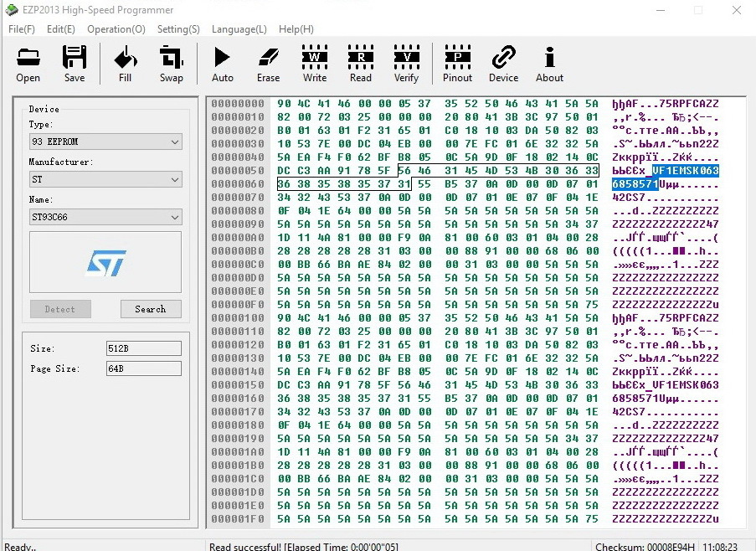Click Checksum 00008E94H in status bar
The image size is (756, 551).
click(645, 547)
